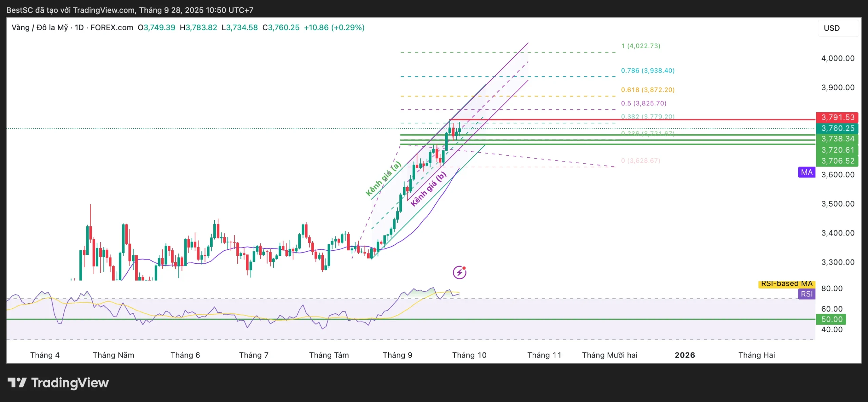Screen dimensions: 868x402
Task: Click the yellow RSI-based MA label
Action: (x=786, y=284)
